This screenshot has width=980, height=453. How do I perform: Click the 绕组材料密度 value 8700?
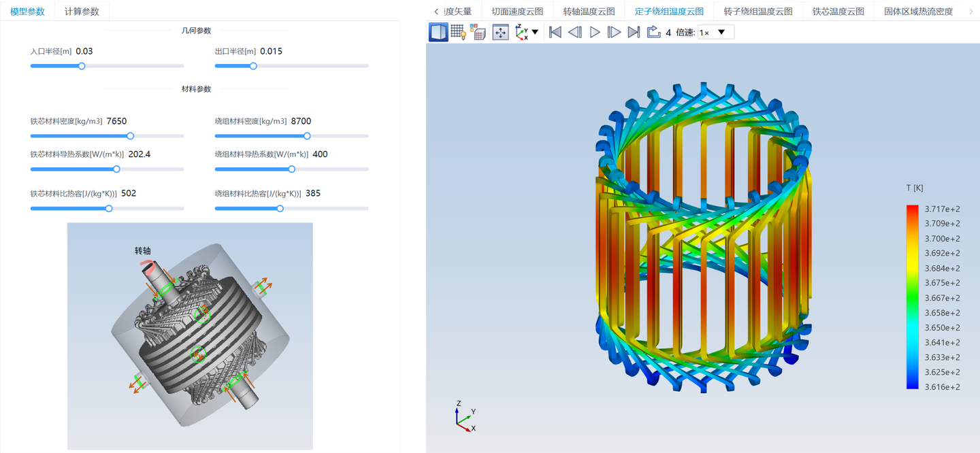click(301, 121)
